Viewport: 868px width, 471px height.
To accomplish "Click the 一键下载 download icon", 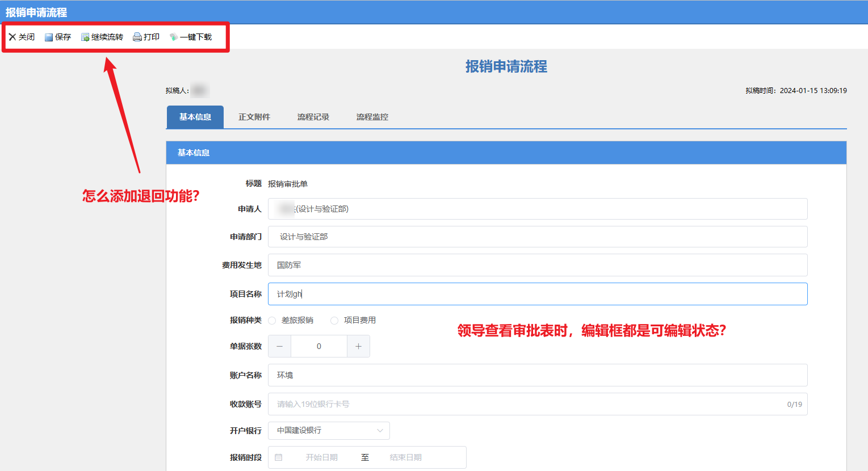I will tap(174, 37).
